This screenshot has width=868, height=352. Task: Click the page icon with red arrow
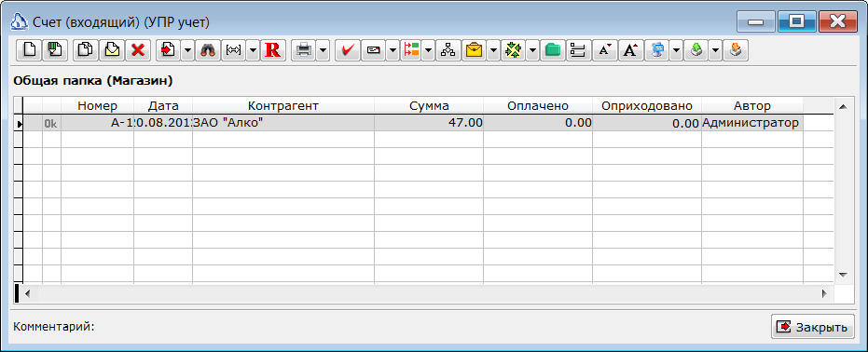point(168,50)
